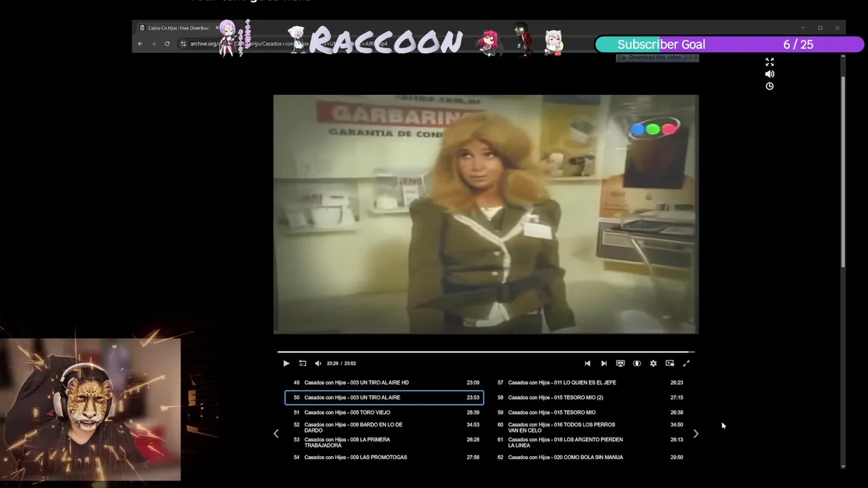Select playlist item 50 UN TIRO AL AIRE

[384, 397]
